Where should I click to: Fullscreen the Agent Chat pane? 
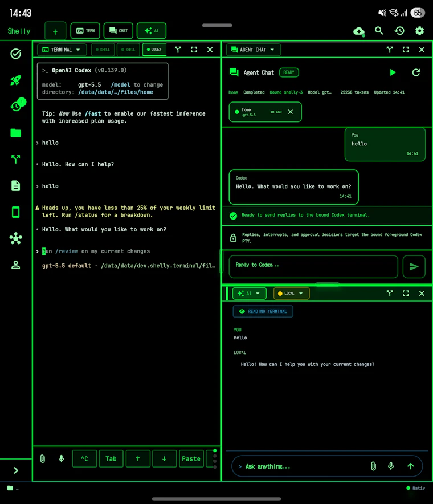[x=406, y=50]
